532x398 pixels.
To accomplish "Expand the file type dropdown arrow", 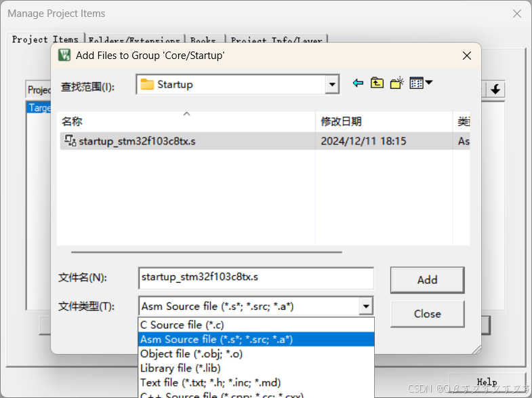I will [x=366, y=306].
